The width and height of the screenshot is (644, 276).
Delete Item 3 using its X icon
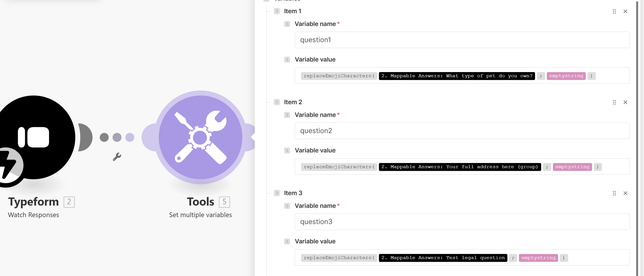(x=625, y=193)
